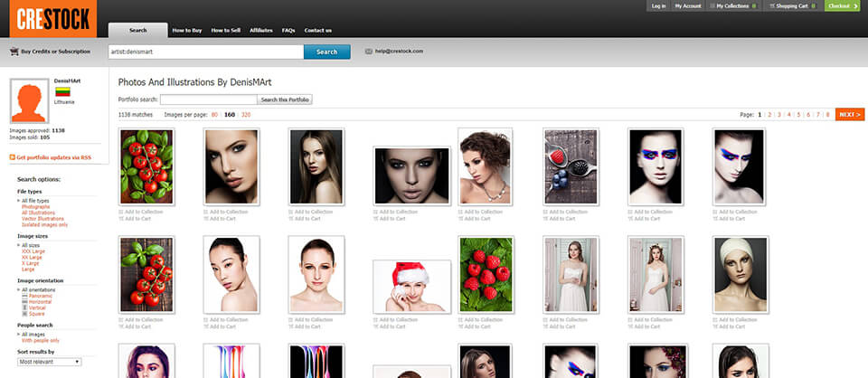
Task: Open the Most relevant sort dropdown
Action: pyautogui.click(x=50, y=361)
